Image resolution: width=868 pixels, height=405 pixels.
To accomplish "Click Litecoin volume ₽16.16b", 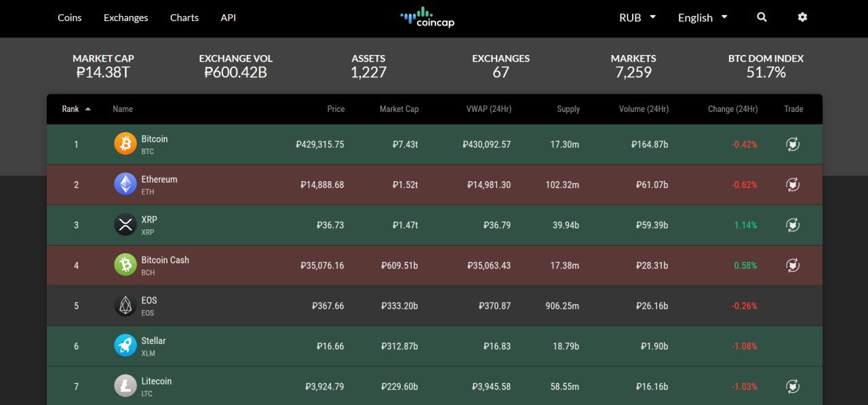I will tap(652, 387).
